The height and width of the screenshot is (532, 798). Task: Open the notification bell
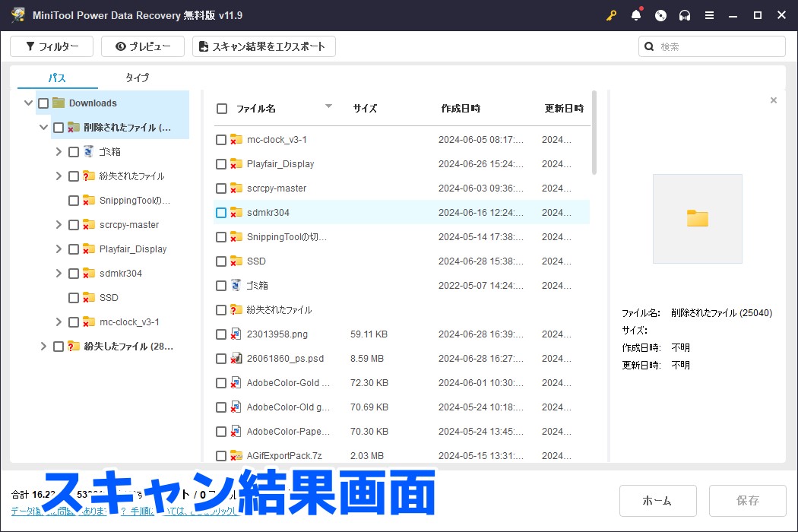(636, 14)
